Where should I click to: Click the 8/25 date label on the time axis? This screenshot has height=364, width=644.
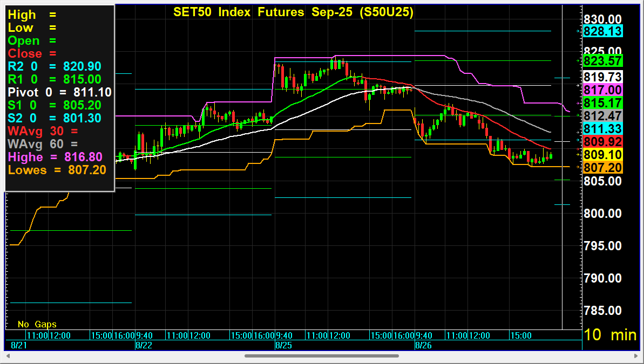click(x=283, y=345)
